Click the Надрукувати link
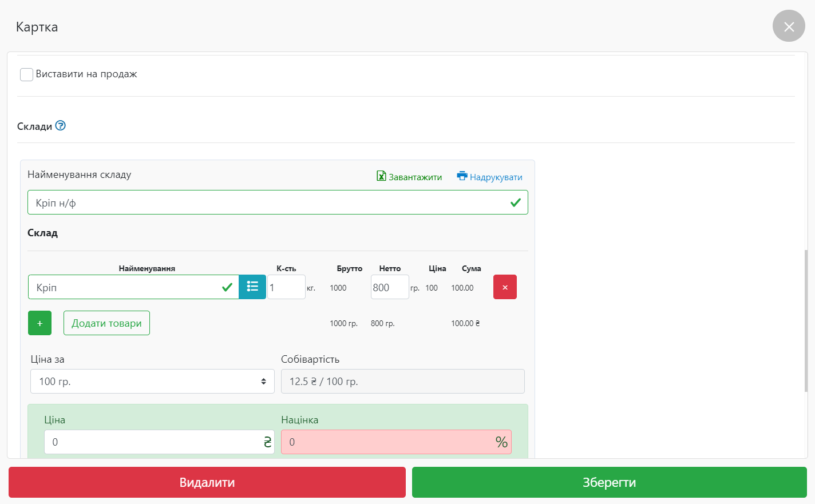Screen dimensions: 815x504 click(496, 177)
